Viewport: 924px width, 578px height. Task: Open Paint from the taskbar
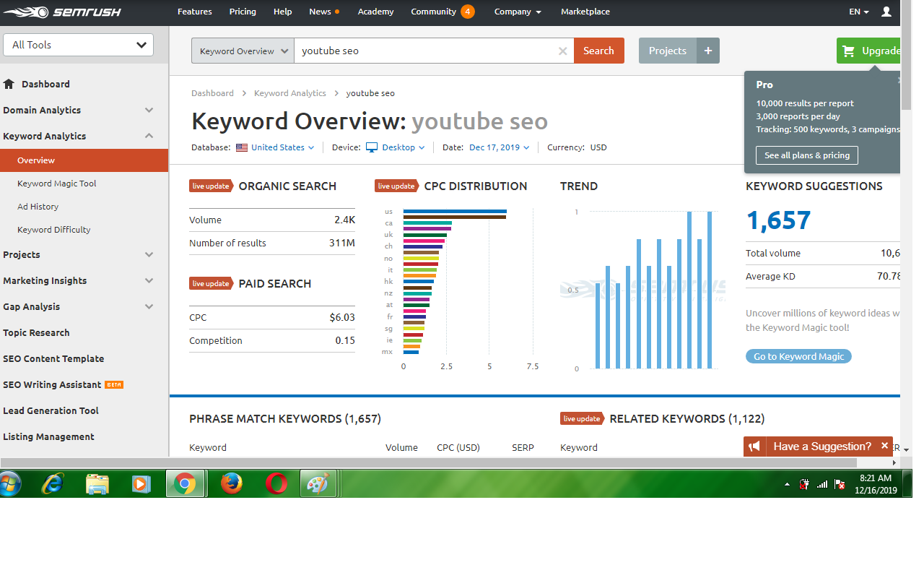tap(318, 483)
